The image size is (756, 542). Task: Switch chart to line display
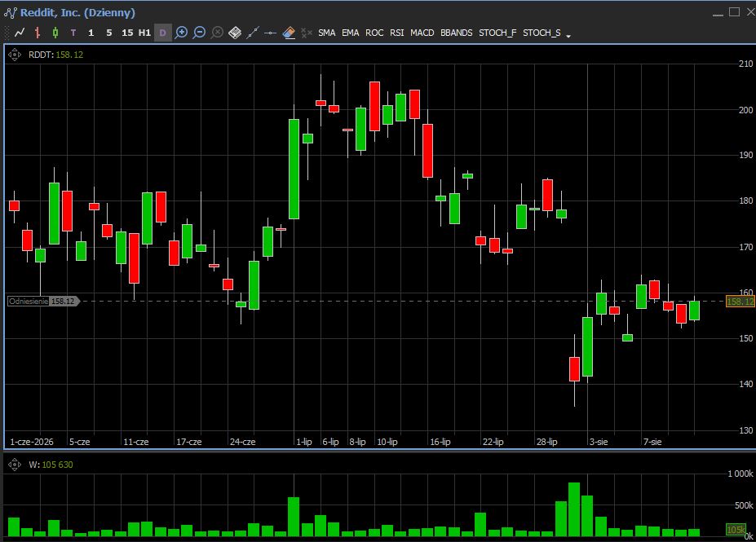click(20, 33)
